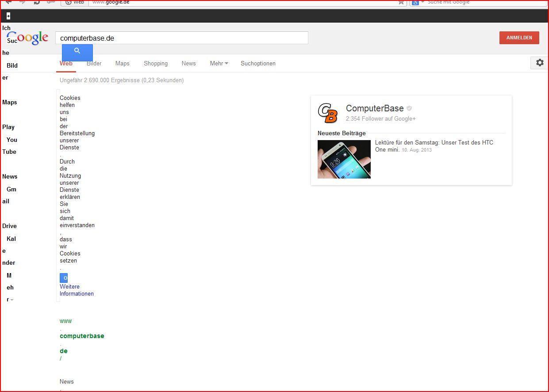Image resolution: width=549 pixels, height=392 pixels.
Task: Open the News tab next to Shopping
Action: [x=188, y=64]
